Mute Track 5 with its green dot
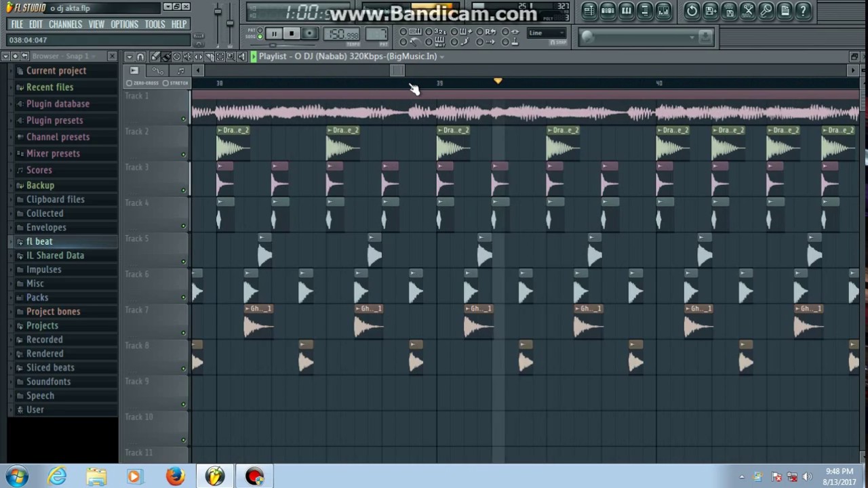868x488 pixels. (x=183, y=262)
